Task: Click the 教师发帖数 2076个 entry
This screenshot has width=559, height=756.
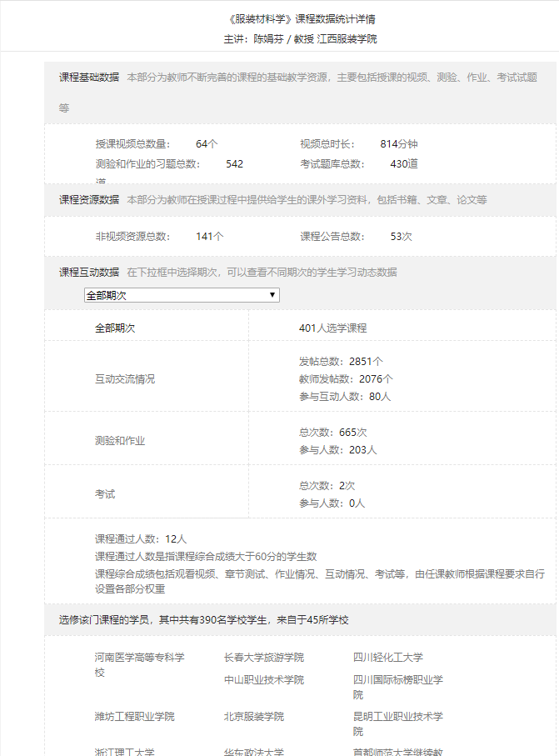Action: coord(346,379)
